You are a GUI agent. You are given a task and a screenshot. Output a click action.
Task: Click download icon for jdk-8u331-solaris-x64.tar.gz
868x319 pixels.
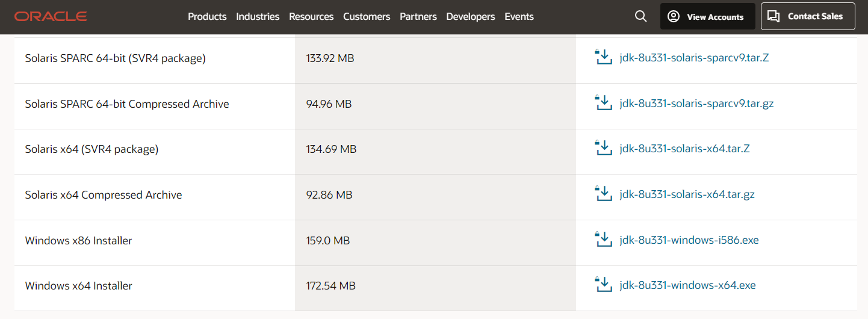[603, 194]
